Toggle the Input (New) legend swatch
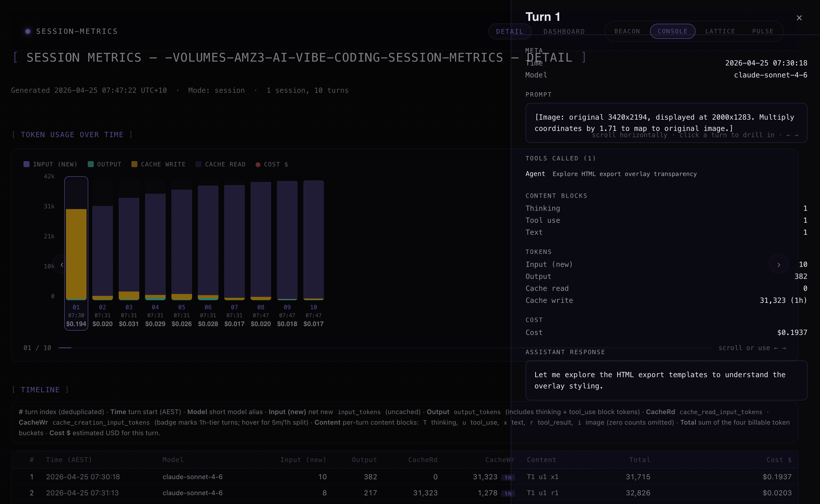 [x=27, y=164]
